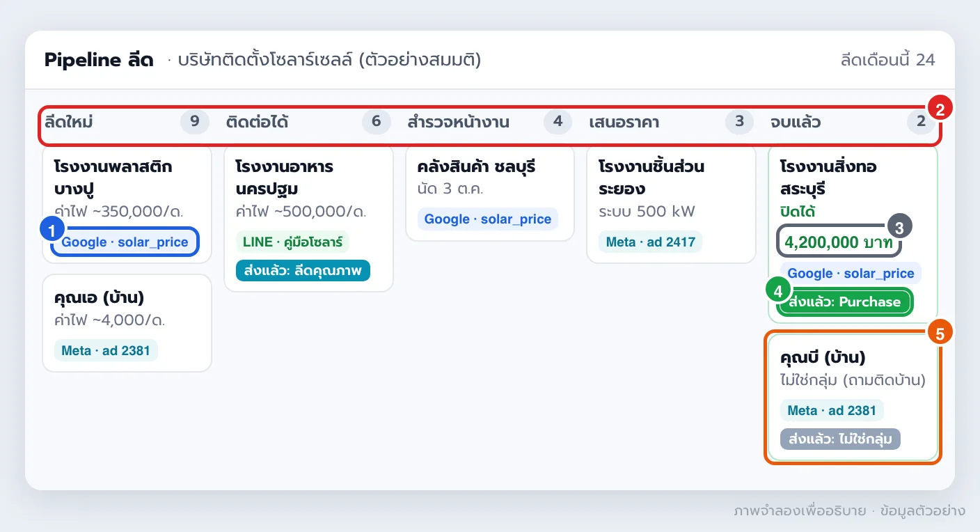The width and height of the screenshot is (980, 532).
Task: Click the Meta · ad 2381 tag on คุณบี card
Action: click(832, 410)
